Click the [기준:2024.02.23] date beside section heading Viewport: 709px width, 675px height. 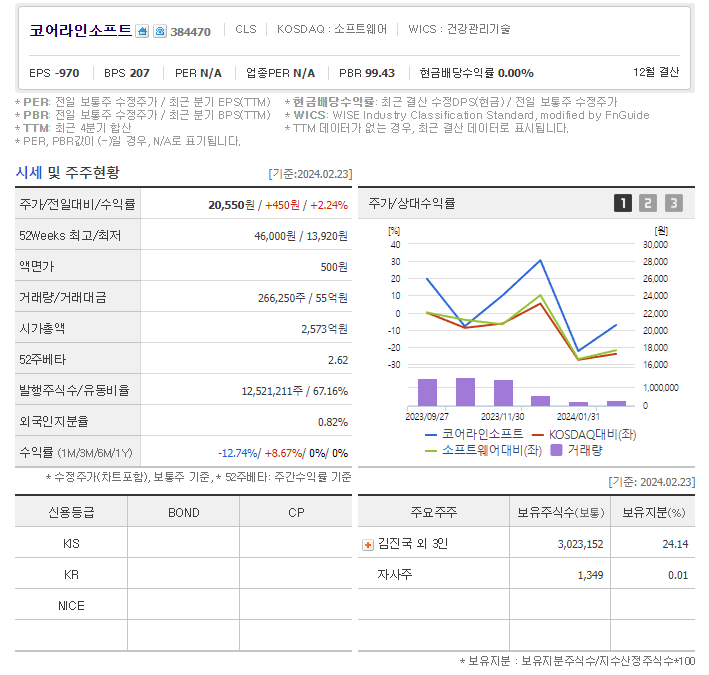(310, 174)
